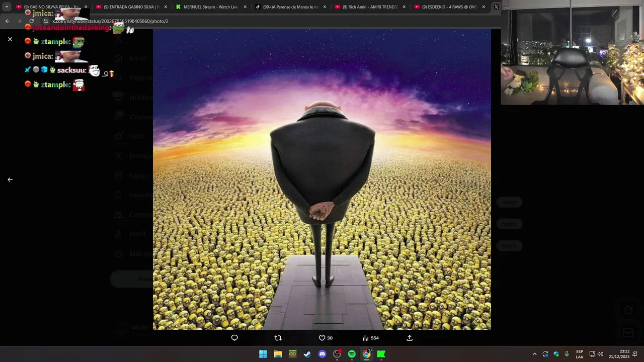Screen dimensions: 644x362
Task: Launch Steam from the taskbar
Action: click(x=307, y=354)
